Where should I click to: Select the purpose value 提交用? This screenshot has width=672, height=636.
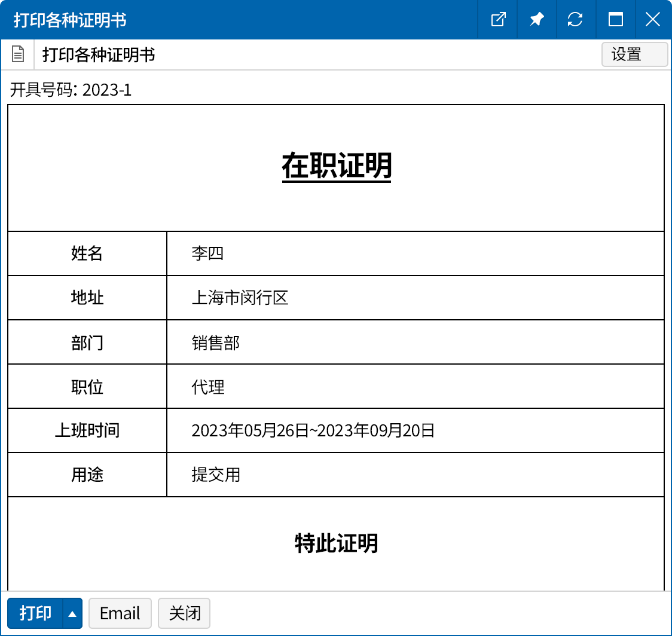[215, 475]
